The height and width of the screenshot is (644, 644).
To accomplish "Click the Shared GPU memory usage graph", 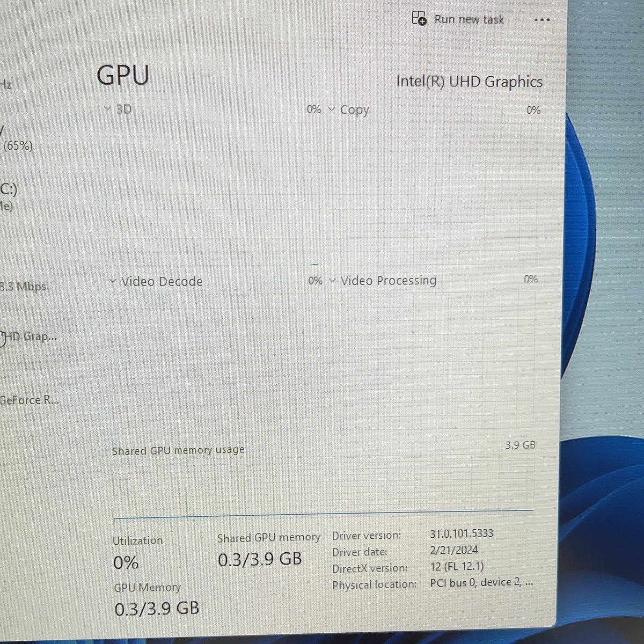I will click(323, 487).
